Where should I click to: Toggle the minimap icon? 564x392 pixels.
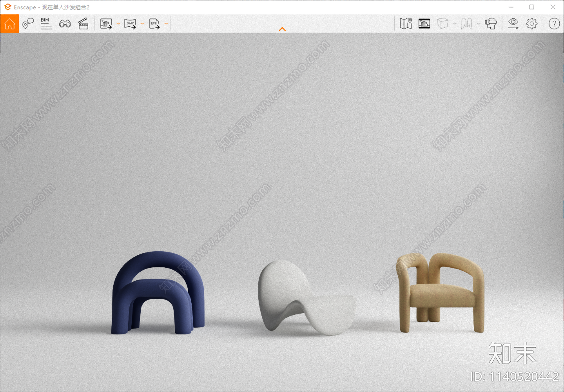point(406,24)
